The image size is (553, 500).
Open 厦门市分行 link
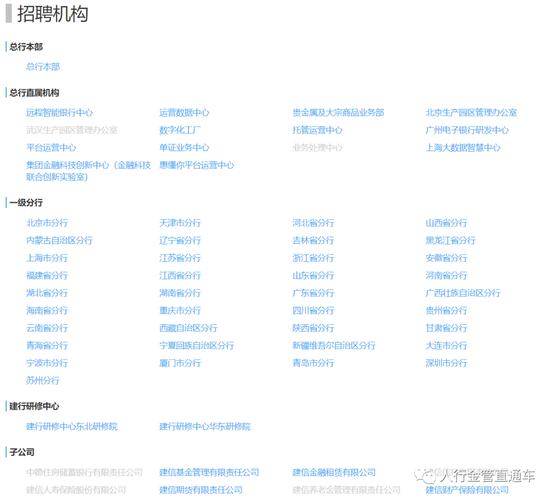[x=180, y=363]
